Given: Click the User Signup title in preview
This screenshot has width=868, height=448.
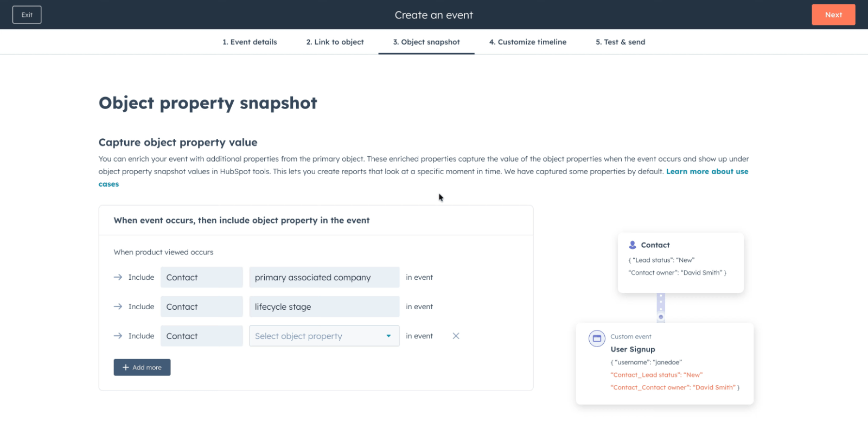Looking at the screenshot, I should coord(633,349).
